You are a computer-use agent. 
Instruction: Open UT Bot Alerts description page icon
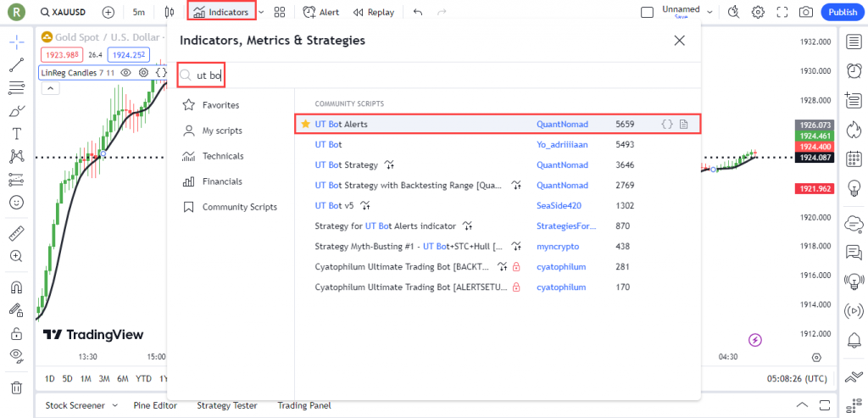684,125
